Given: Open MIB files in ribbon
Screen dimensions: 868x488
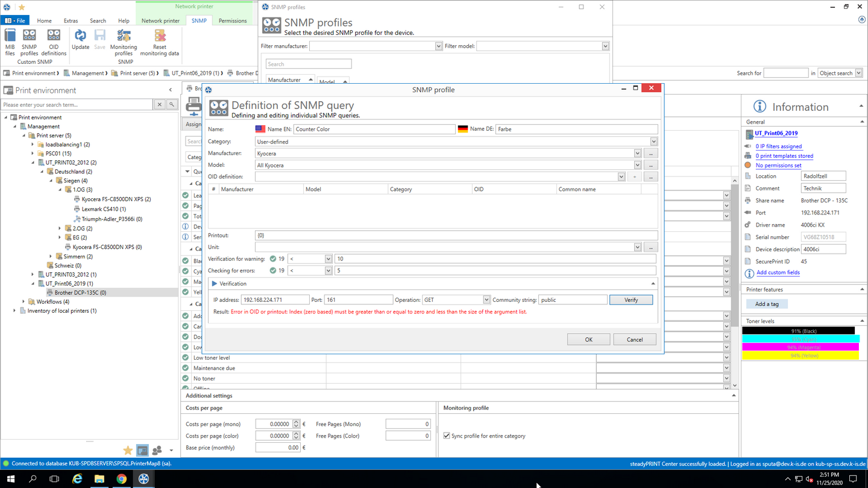Looking at the screenshot, I should click(x=10, y=41).
